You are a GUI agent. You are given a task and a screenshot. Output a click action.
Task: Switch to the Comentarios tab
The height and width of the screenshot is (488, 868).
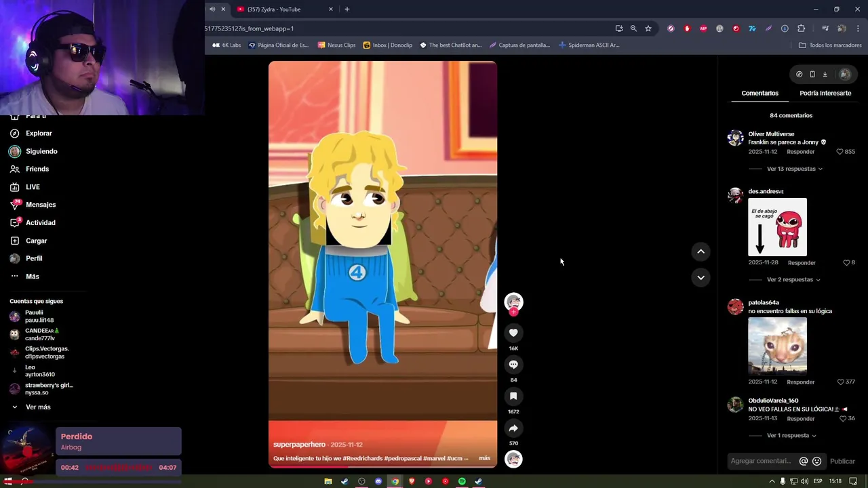pyautogui.click(x=759, y=93)
